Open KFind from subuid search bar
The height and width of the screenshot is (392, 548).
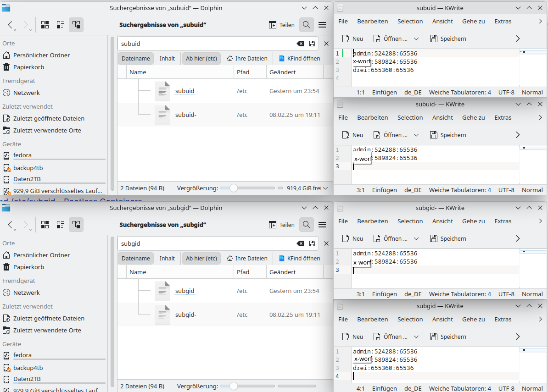[x=300, y=58]
